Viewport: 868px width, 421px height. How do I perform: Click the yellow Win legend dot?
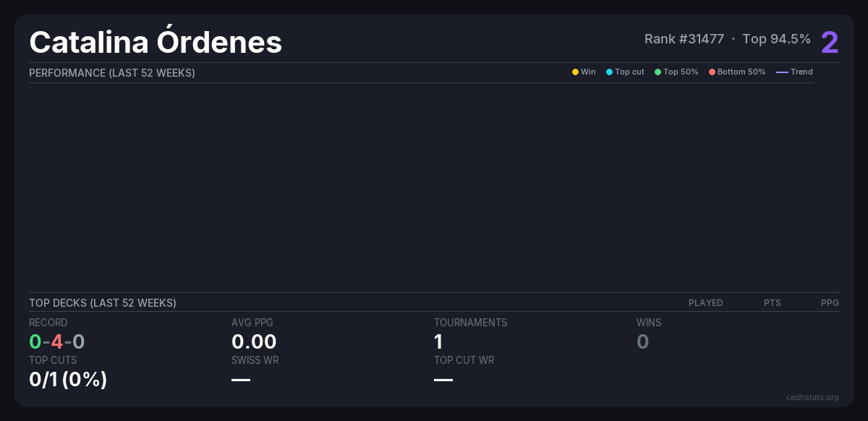575,72
